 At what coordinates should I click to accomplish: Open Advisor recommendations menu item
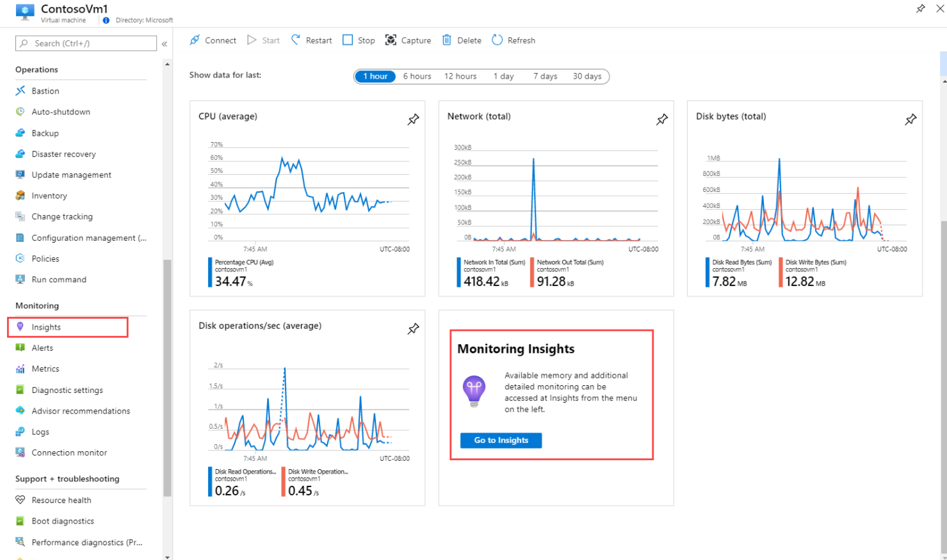(81, 412)
